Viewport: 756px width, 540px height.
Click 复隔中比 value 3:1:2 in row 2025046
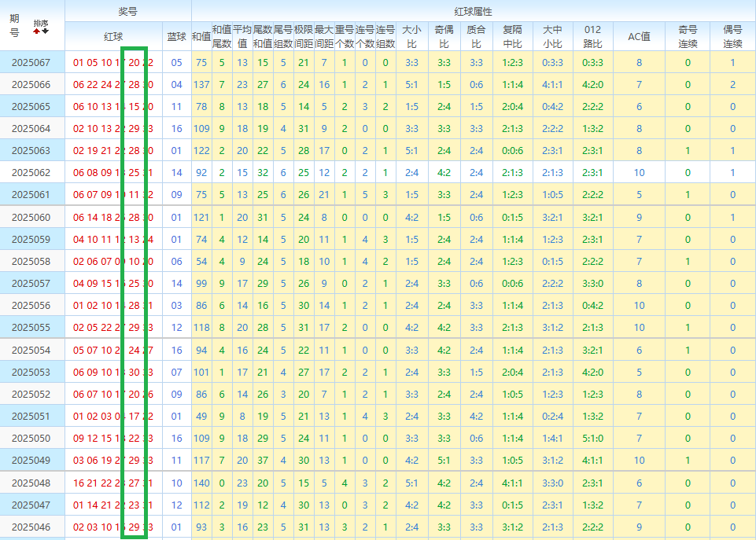(x=512, y=527)
